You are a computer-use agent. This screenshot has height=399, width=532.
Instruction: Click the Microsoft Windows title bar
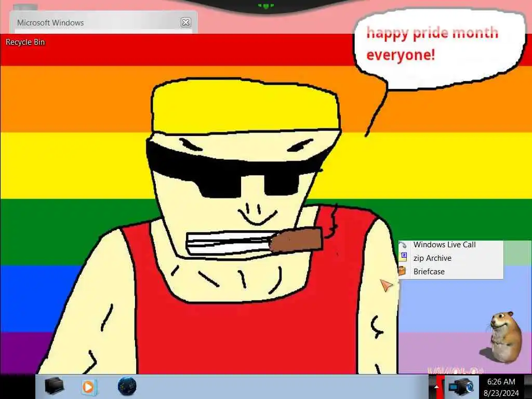[103, 22]
